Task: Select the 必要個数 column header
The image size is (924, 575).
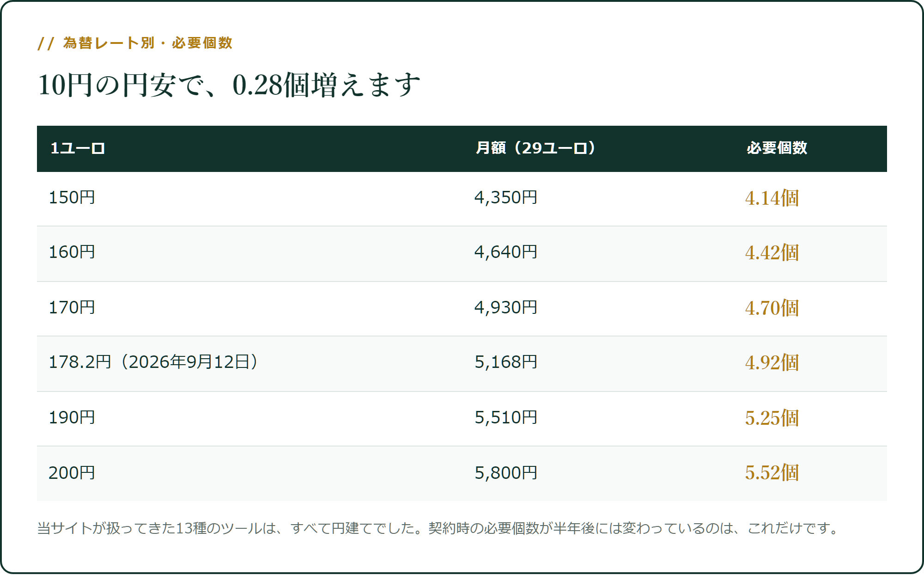Action: [x=777, y=148]
